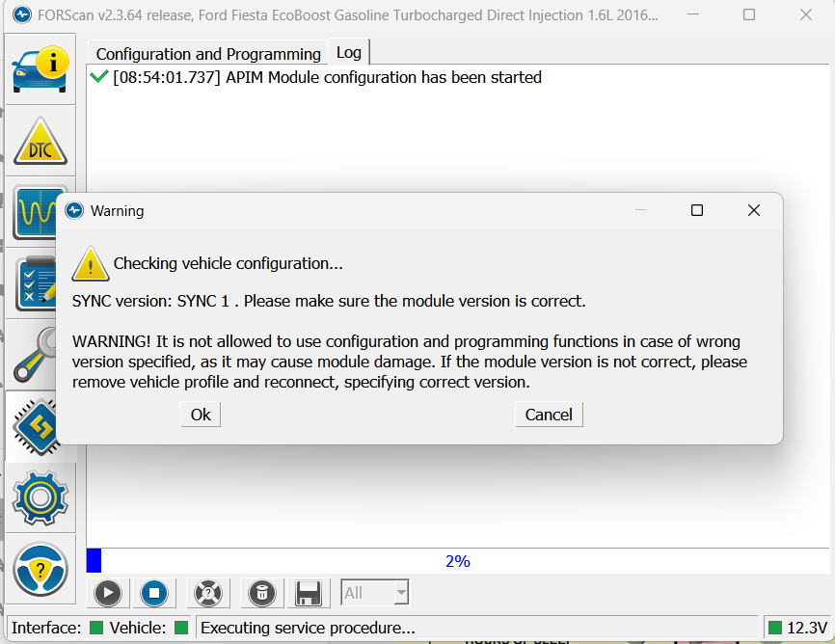835x644 pixels.
Task: Open the gear settings section
Action: (40, 497)
